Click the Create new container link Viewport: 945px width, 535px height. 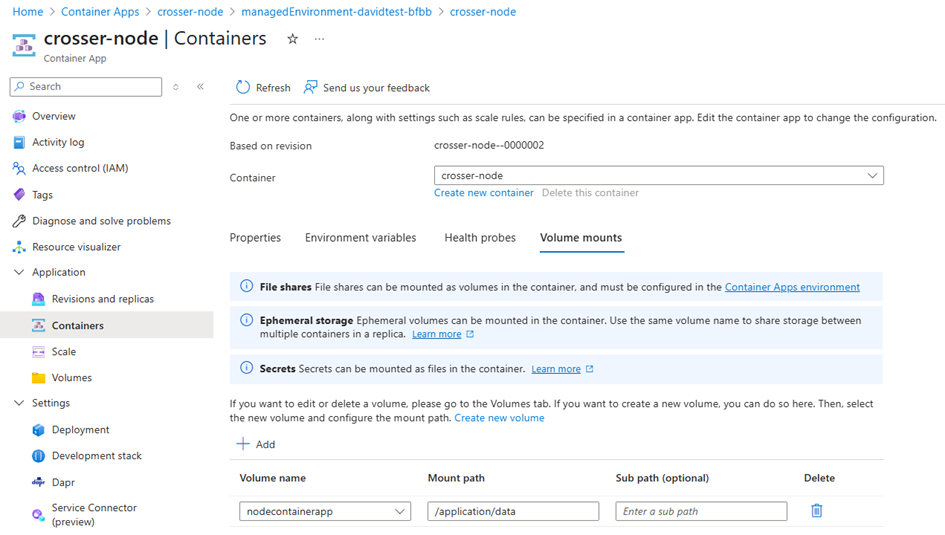point(483,193)
